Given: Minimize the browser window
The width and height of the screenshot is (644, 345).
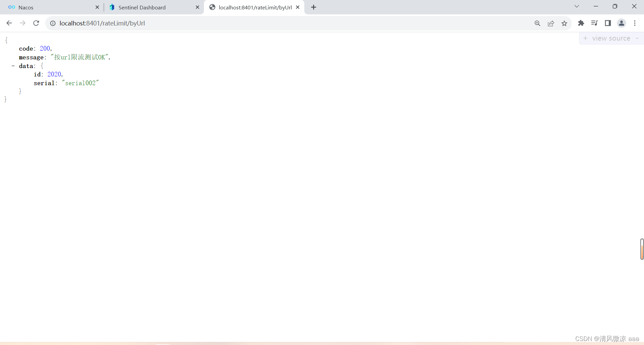Looking at the screenshot, I should pyautogui.click(x=596, y=6).
